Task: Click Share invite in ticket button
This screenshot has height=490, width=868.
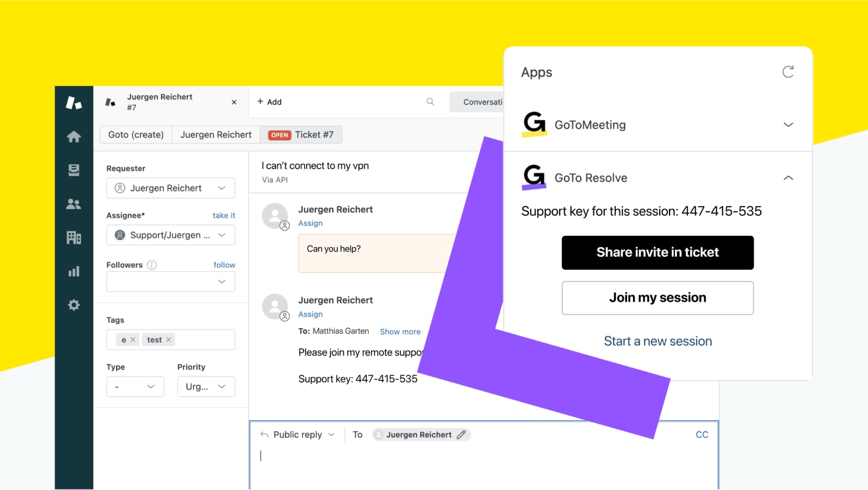Action: pyautogui.click(x=657, y=253)
